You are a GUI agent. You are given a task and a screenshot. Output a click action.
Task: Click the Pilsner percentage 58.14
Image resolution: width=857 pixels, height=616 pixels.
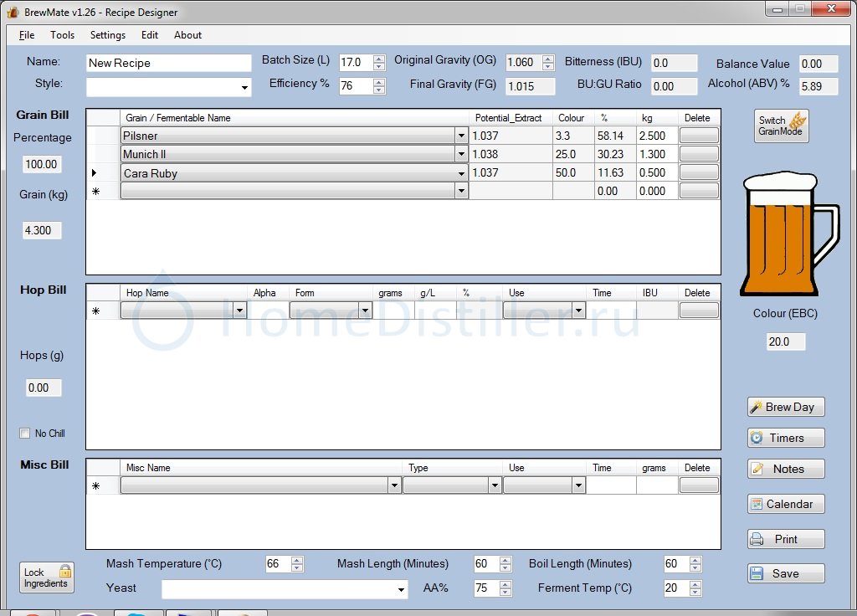click(x=615, y=136)
